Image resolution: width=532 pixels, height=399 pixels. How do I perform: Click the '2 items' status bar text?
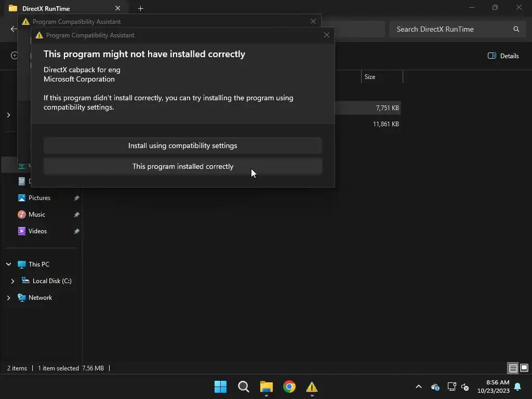point(17,368)
